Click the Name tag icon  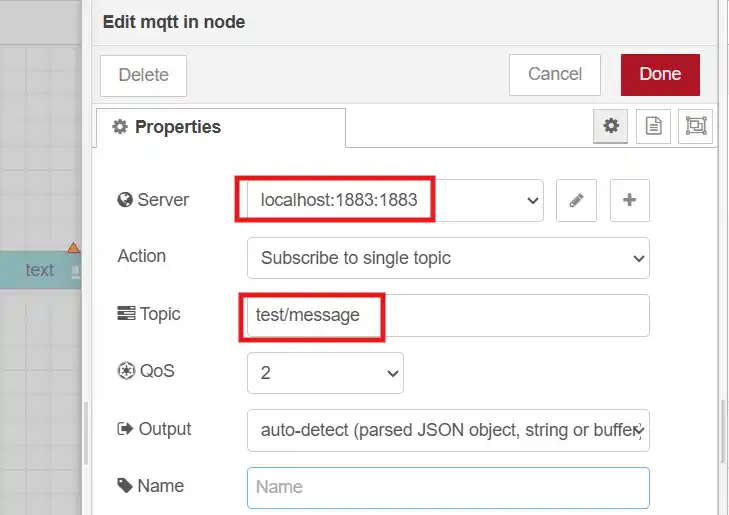pos(125,485)
